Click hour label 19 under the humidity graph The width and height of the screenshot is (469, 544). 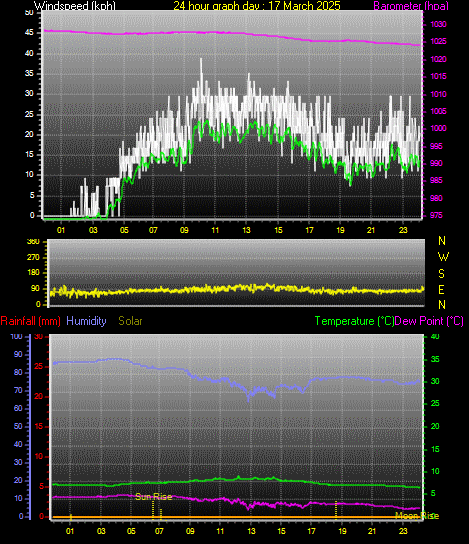pyautogui.click(x=342, y=531)
